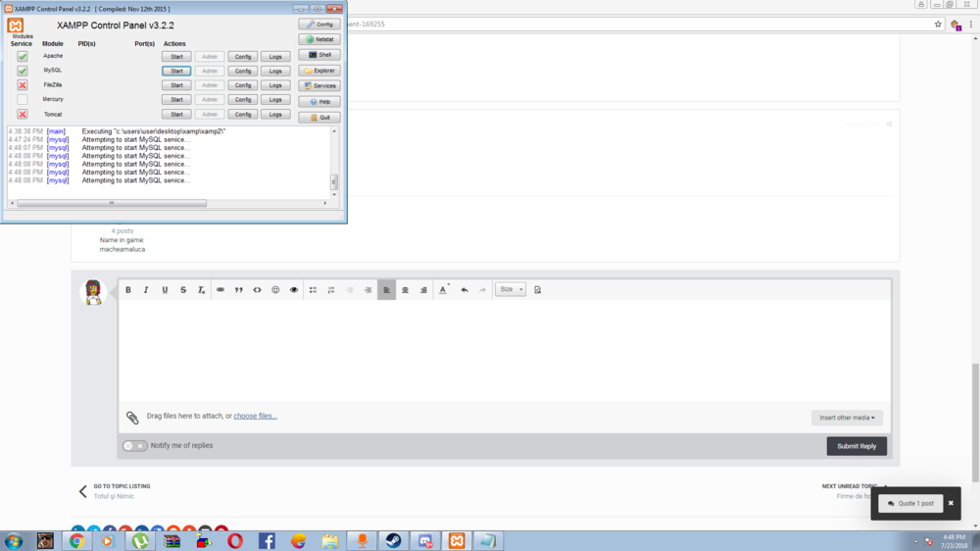Open Config for the MySQL module
This screenshot has width=980, height=551.
[242, 71]
